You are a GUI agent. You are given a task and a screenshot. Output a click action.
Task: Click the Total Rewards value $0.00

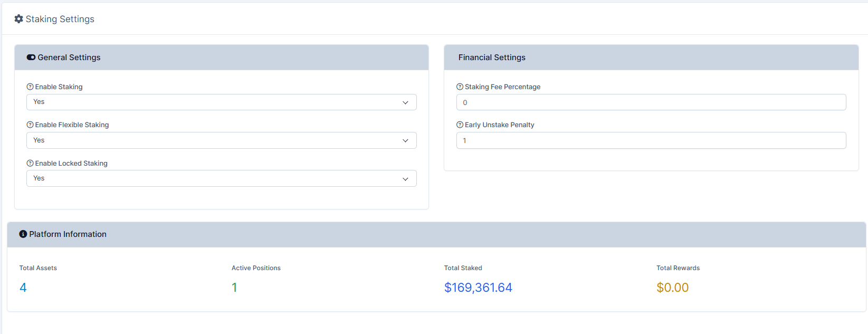tap(672, 288)
